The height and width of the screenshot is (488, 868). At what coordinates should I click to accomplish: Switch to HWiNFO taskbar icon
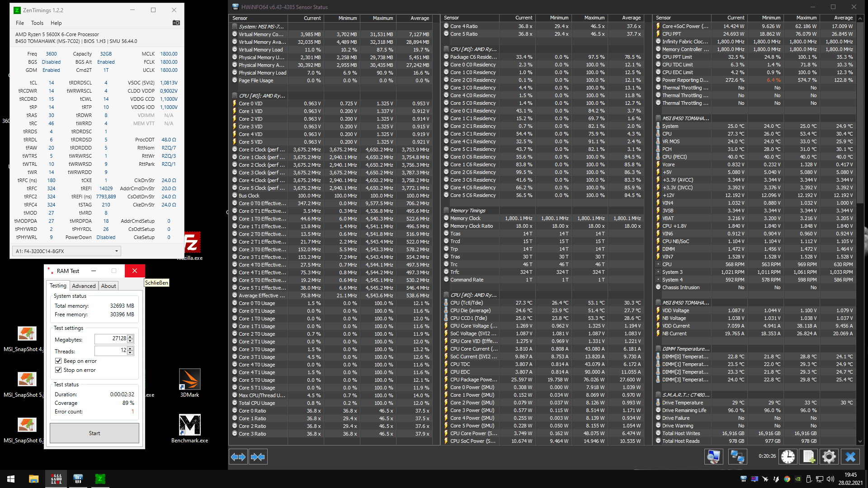coord(78,479)
